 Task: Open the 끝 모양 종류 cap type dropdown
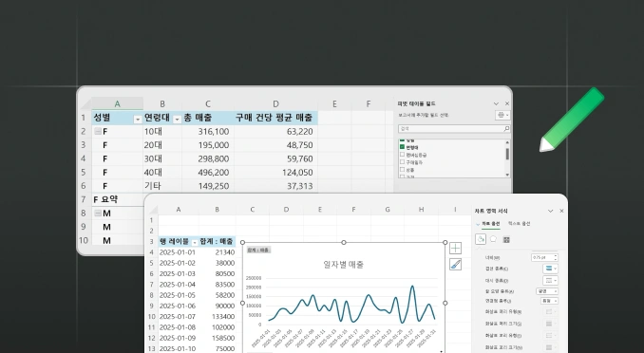point(547,291)
